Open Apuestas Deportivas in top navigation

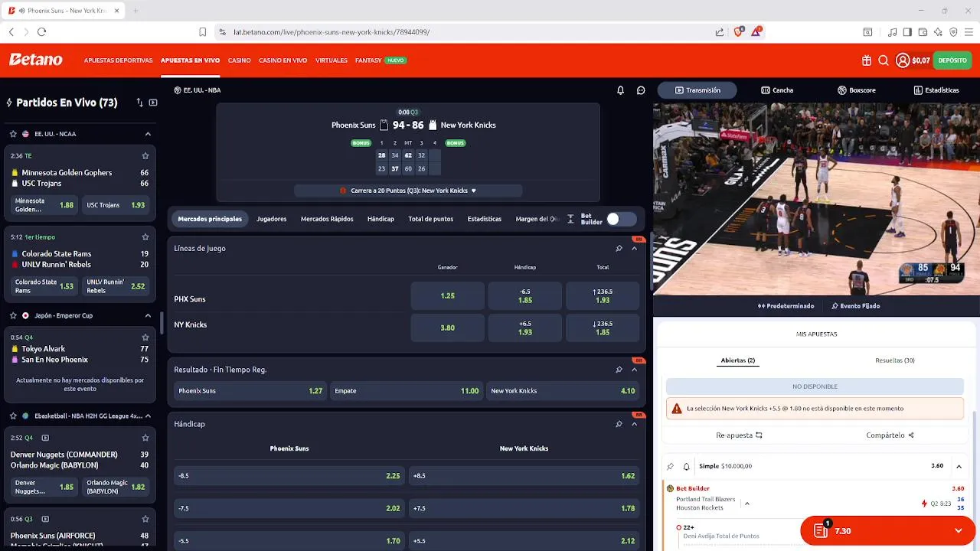click(118, 60)
